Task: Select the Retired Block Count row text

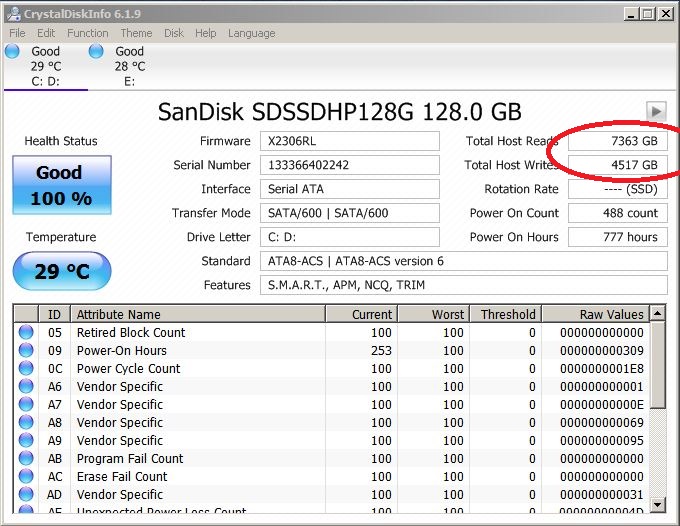Action: pyautogui.click(x=131, y=333)
